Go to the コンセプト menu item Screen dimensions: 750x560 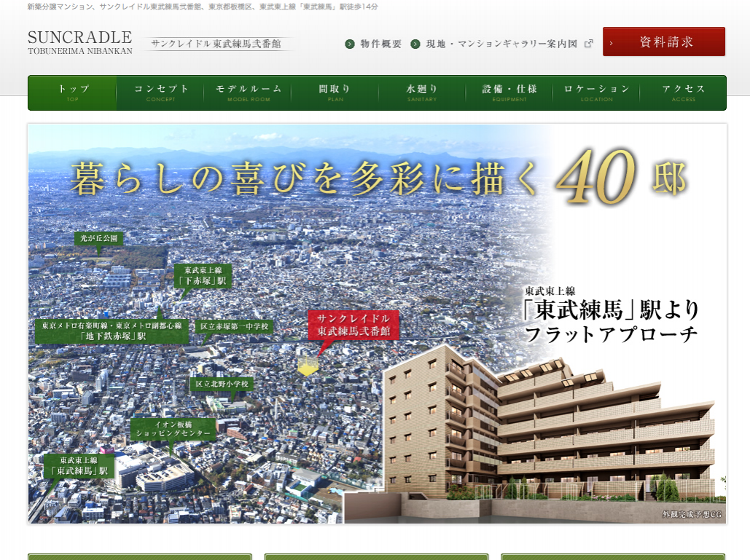point(160,92)
